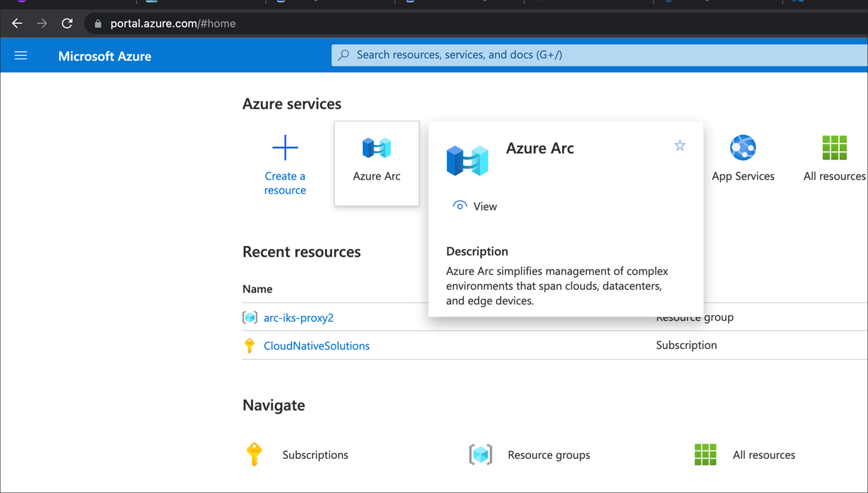Image resolution: width=868 pixels, height=493 pixels.
Task: Toggle the View eye control for Azure Arc
Action: (460, 205)
